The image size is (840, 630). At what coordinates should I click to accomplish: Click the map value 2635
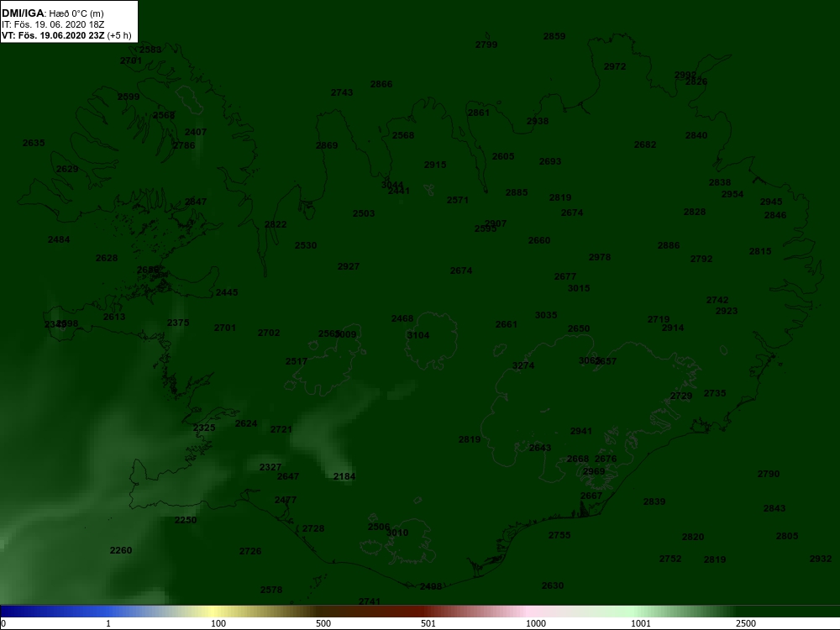34,143
